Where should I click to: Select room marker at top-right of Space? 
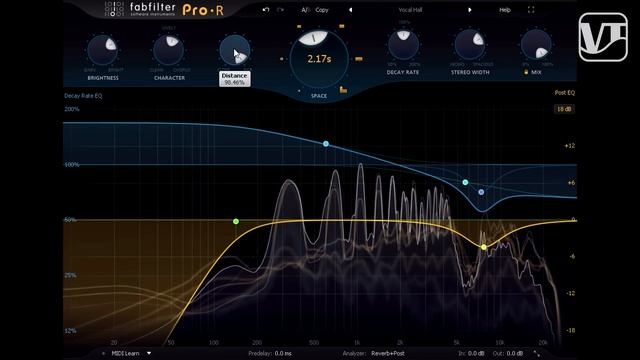(342, 27)
